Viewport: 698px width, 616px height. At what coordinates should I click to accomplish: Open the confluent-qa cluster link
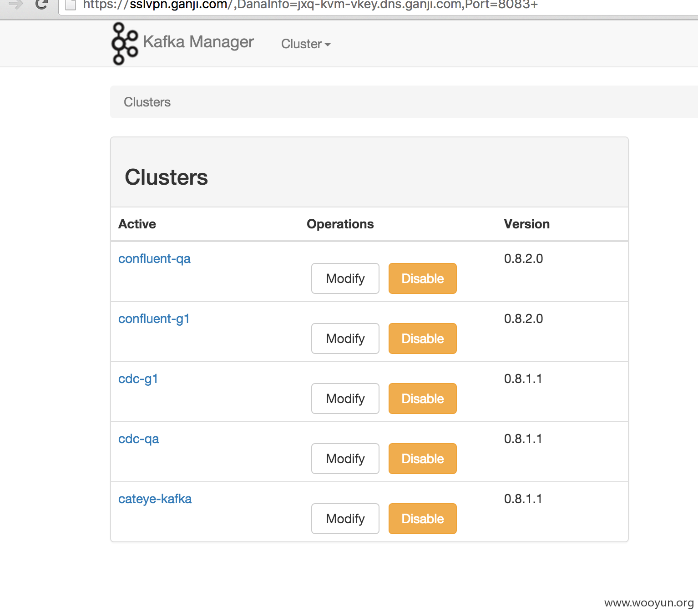pos(154,259)
